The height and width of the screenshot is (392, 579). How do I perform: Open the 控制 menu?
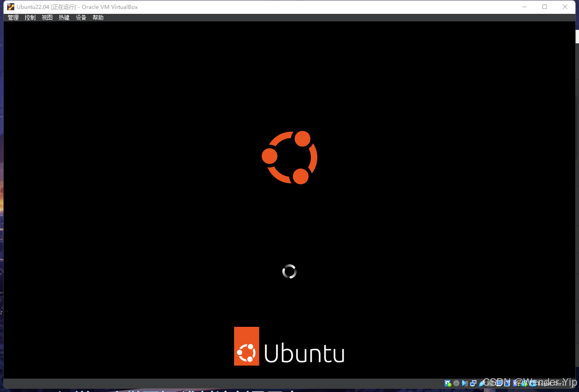(30, 17)
